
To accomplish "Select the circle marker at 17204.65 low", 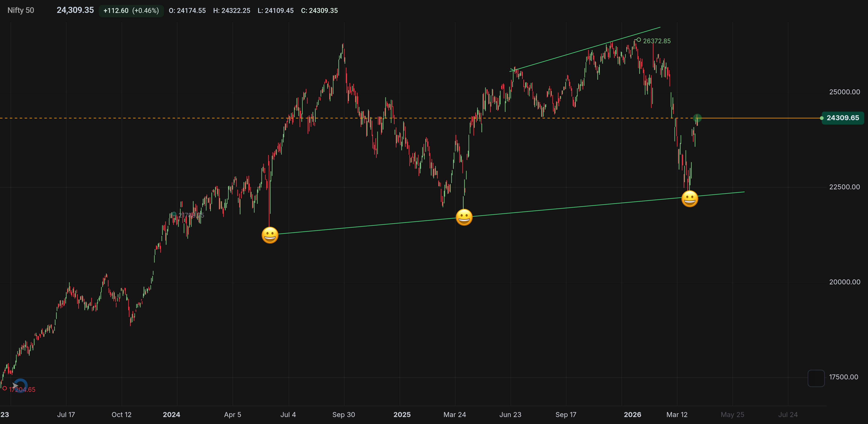I will [x=5, y=389].
